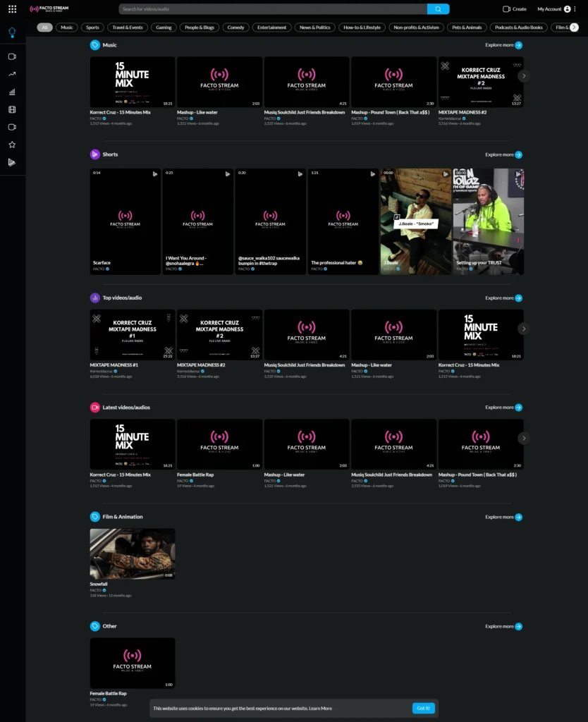
Task: Open the J.Beale Smoke short thumbnail
Action: tap(416, 221)
